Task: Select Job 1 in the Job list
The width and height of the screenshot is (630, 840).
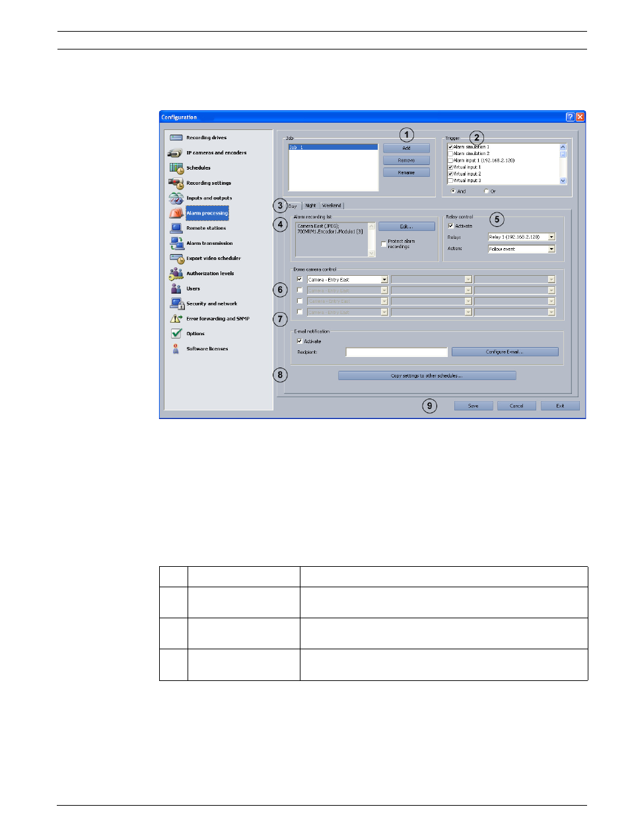Action: [x=333, y=148]
